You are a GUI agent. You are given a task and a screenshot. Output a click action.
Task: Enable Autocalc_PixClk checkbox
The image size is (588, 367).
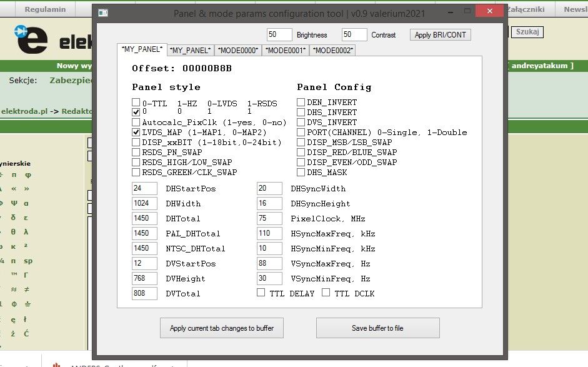pyautogui.click(x=136, y=122)
